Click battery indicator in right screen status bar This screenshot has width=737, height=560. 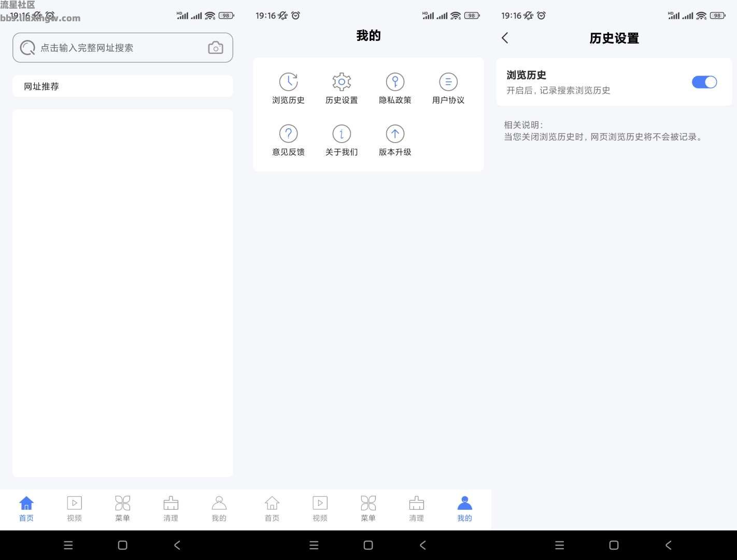point(718,16)
